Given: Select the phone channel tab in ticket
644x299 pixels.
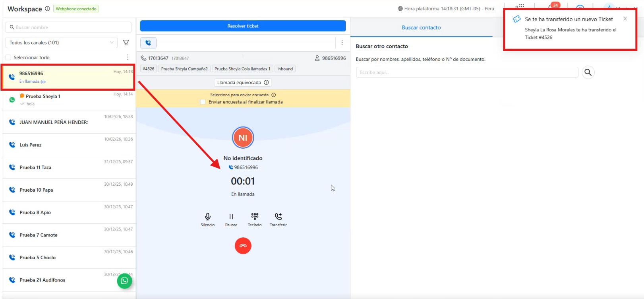Looking at the screenshot, I should (148, 43).
